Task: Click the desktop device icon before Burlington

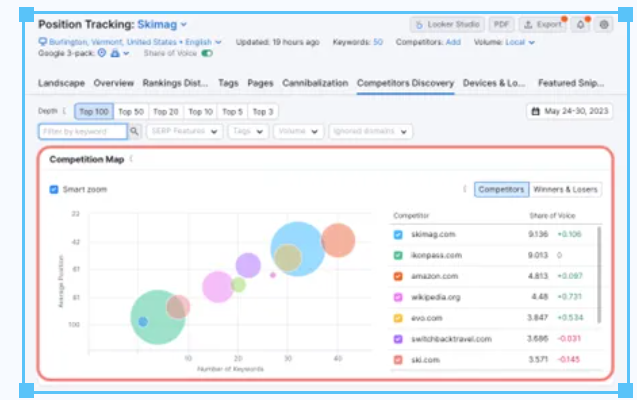Action: 43,42
